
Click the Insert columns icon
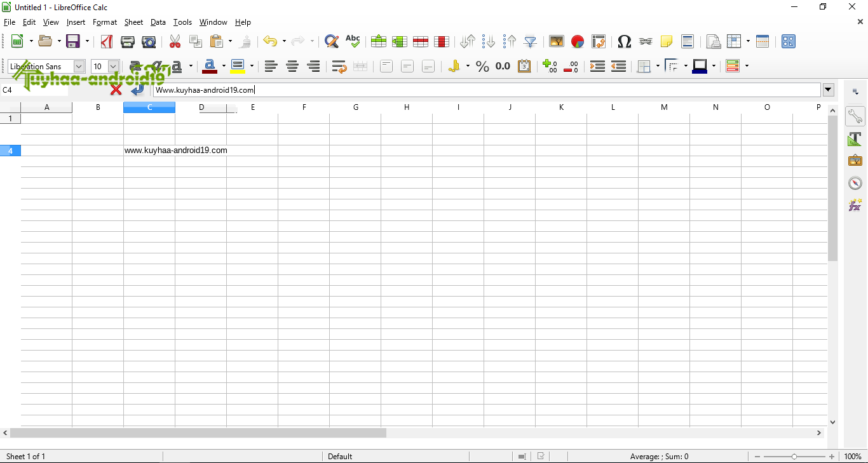coord(399,41)
